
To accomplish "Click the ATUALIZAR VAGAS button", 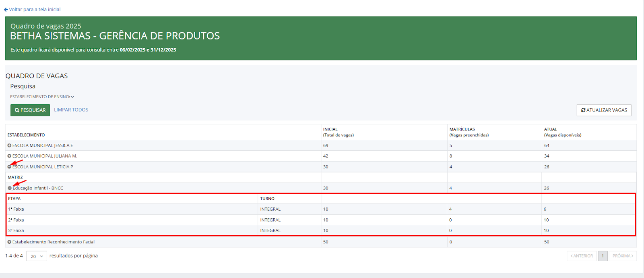I will coord(604,110).
